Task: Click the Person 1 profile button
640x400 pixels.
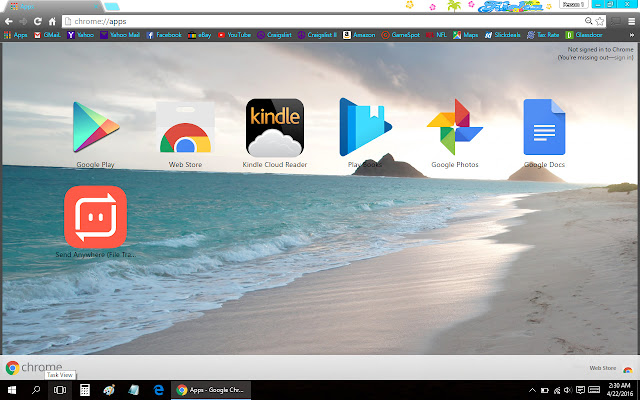Action: pyautogui.click(x=573, y=4)
